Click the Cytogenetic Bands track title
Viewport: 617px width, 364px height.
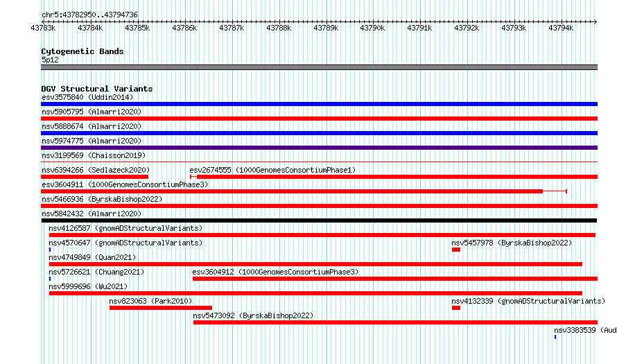82,51
